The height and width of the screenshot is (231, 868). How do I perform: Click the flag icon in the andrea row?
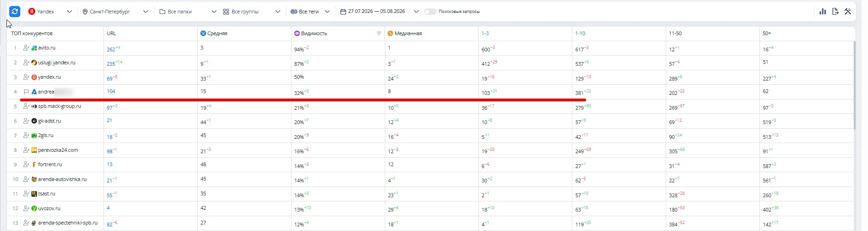tap(26, 92)
